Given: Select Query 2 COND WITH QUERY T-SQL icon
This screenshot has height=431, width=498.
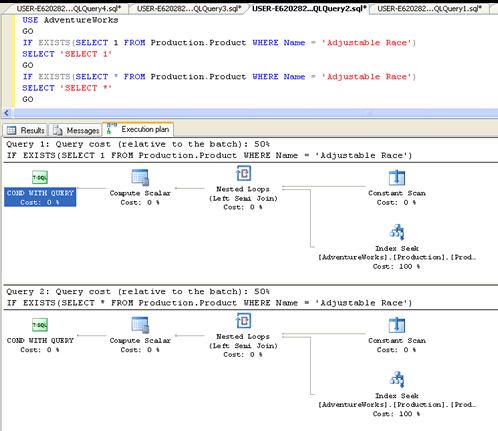Looking at the screenshot, I should pos(40,325).
